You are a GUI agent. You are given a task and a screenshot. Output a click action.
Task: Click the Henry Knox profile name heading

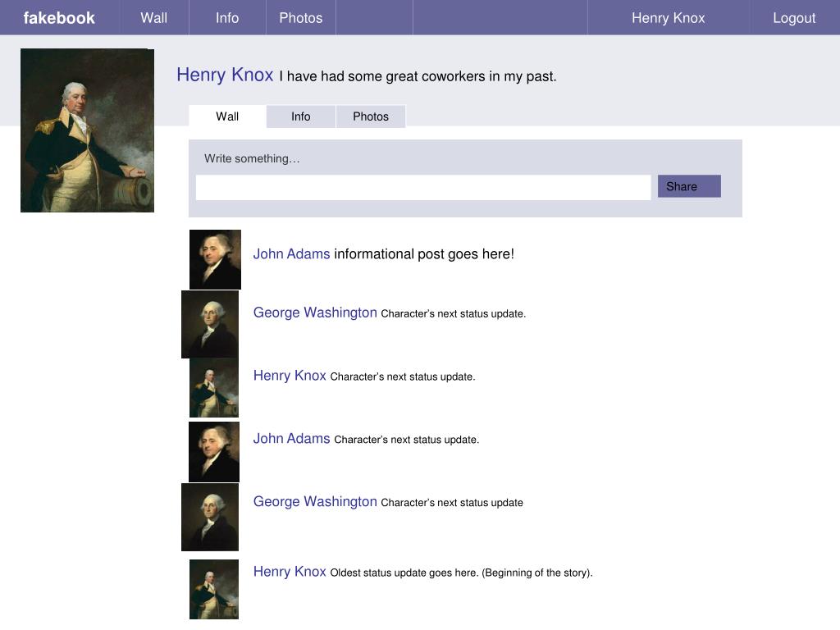click(x=225, y=75)
